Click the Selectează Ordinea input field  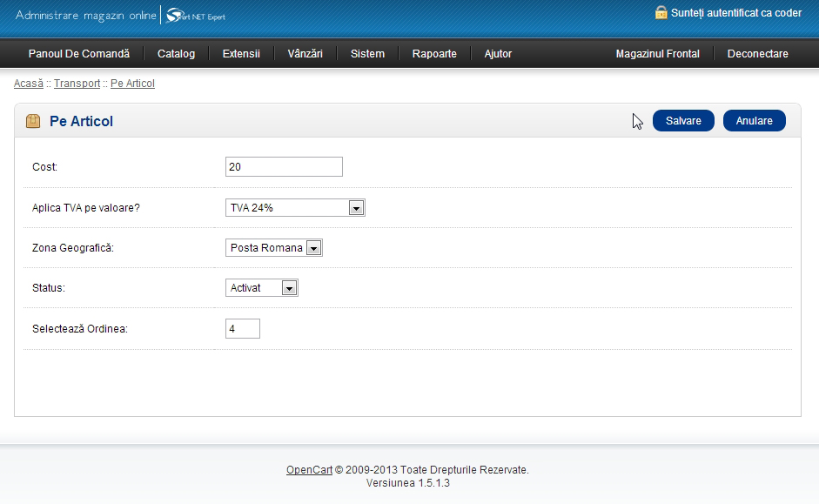pyautogui.click(x=243, y=329)
